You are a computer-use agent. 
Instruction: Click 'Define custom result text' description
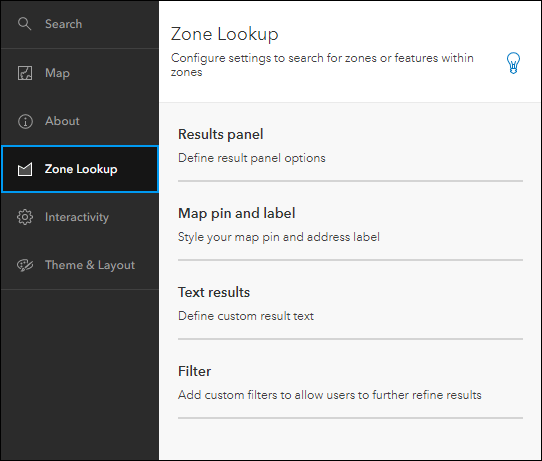click(x=246, y=316)
